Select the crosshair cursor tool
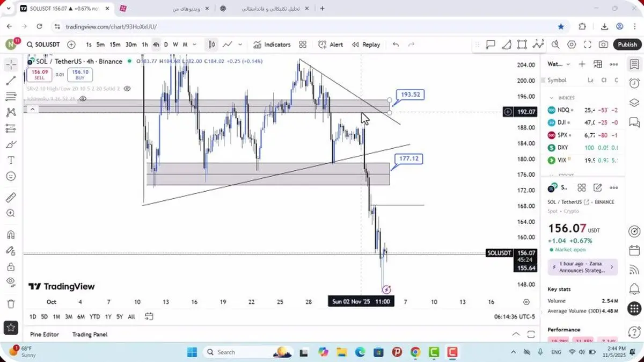This screenshot has width=644, height=362. click(x=11, y=65)
